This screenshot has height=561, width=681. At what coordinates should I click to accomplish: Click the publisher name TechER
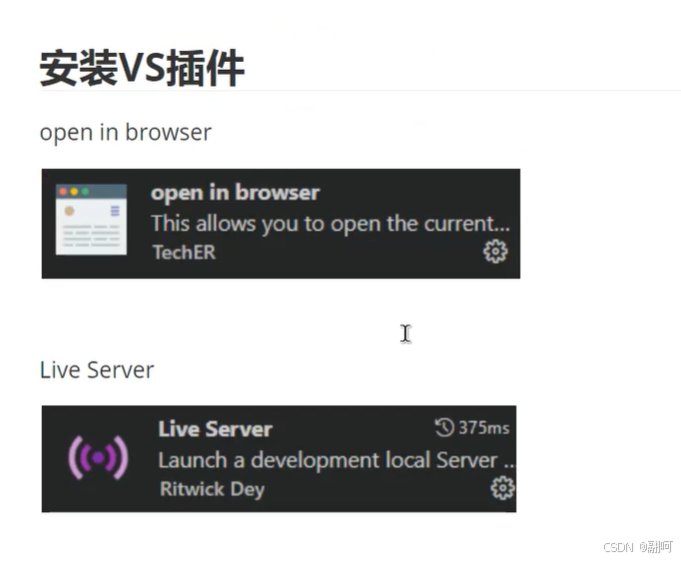coord(184,252)
